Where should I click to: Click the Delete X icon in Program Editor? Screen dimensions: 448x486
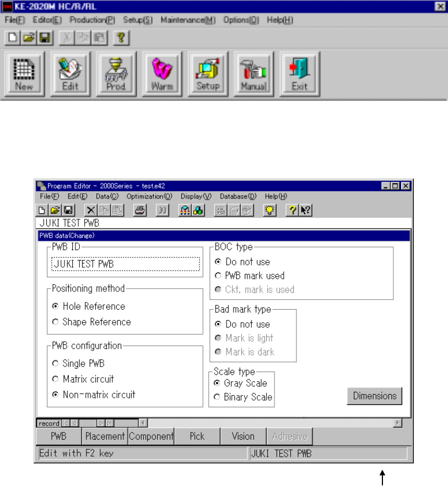pyautogui.click(x=91, y=210)
